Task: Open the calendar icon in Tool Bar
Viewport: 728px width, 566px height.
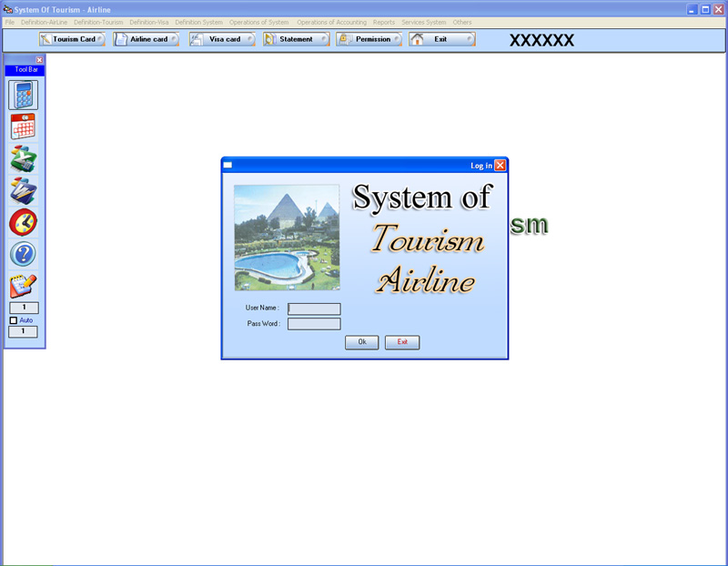Action: (24, 126)
